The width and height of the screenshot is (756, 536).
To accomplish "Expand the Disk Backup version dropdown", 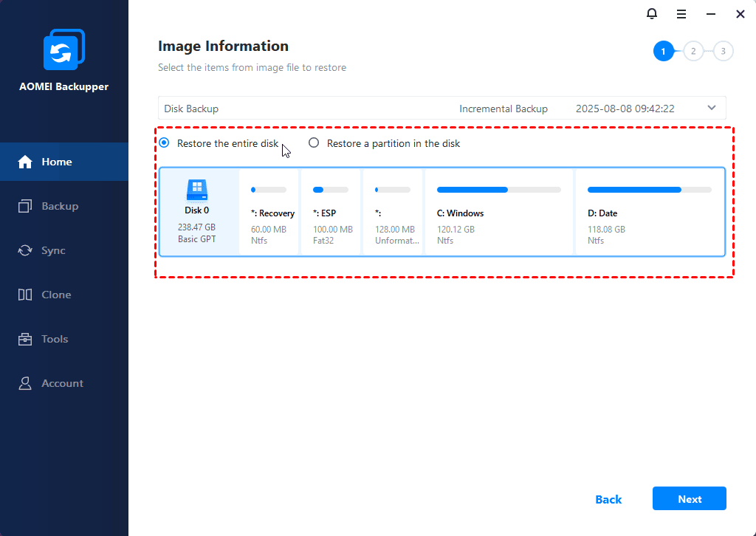I will [711, 108].
